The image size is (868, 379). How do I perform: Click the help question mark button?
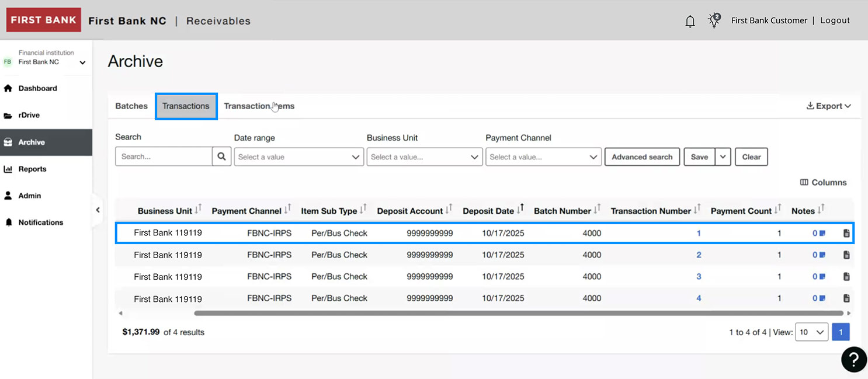(853, 359)
